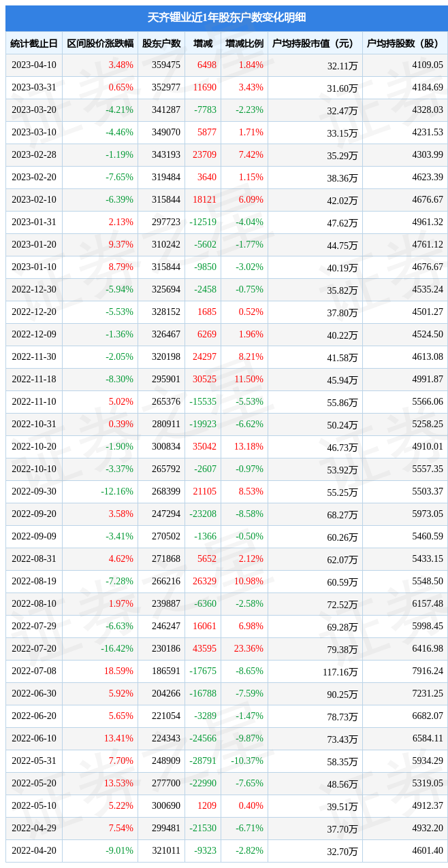Click the 18.59% price change cell

pyautogui.click(x=118, y=671)
